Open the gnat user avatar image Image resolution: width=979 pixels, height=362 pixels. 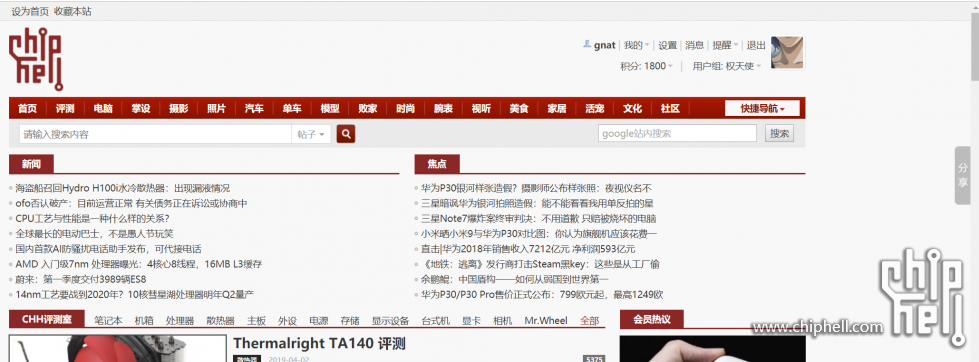(787, 52)
